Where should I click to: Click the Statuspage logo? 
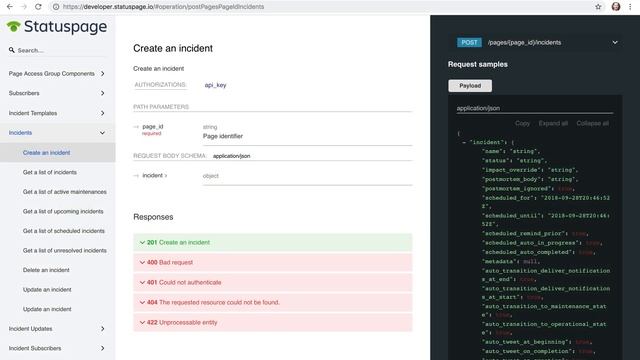[57, 27]
